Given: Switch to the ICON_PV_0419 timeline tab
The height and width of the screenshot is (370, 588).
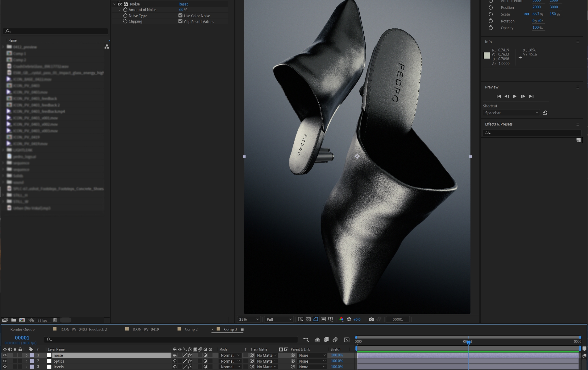Looking at the screenshot, I should tap(146, 329).
